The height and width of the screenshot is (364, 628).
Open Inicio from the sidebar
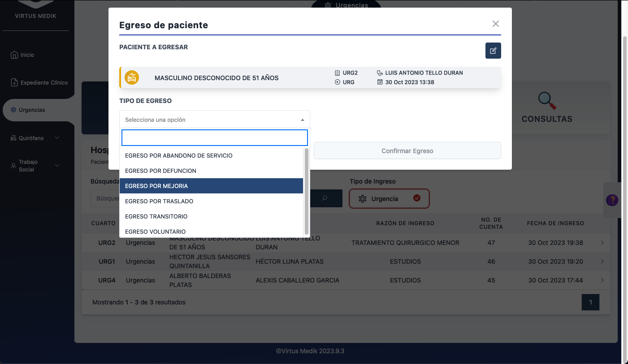(27, 55)
